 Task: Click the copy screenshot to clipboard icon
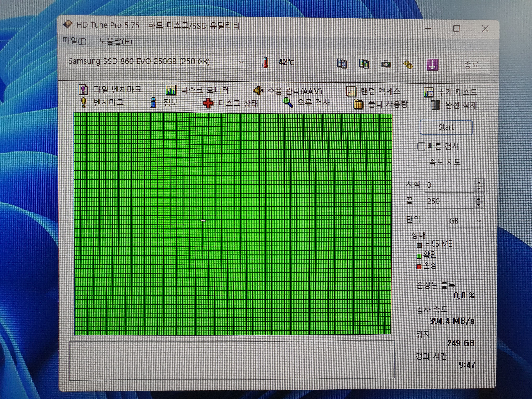(364, 64)
